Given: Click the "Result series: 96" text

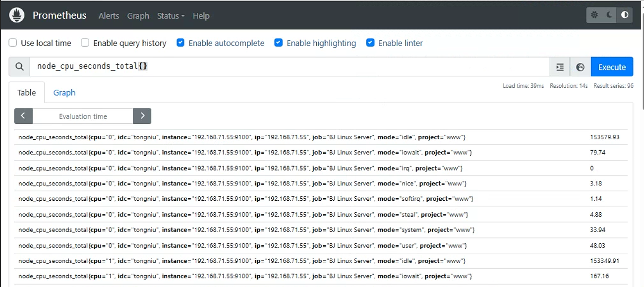Looking at the screenshot, I should click(x=613, y=86).
